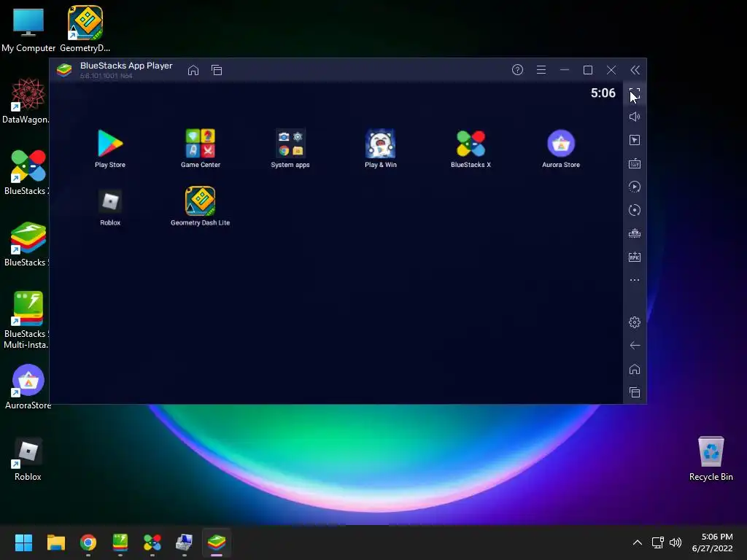Viewport: 747px width, 560px height.
Task: Open the BlueStacks hamburger menu
Action: [541, 69]
